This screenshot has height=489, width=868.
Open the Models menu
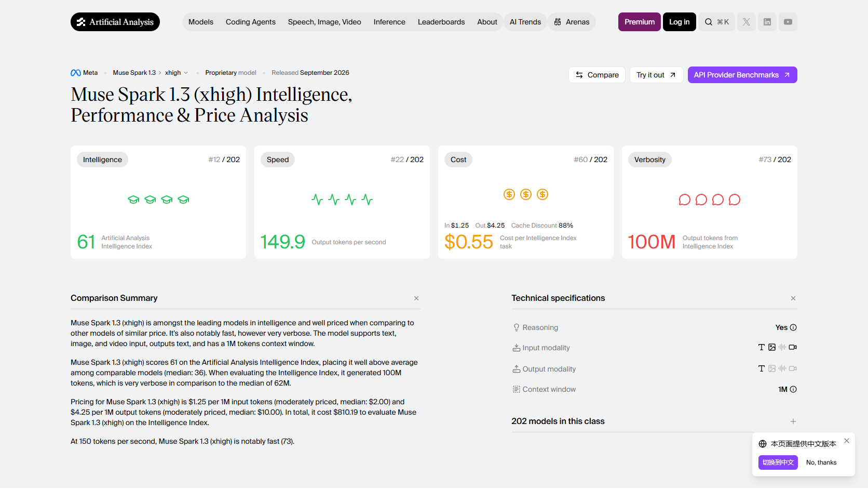(201, 22)
